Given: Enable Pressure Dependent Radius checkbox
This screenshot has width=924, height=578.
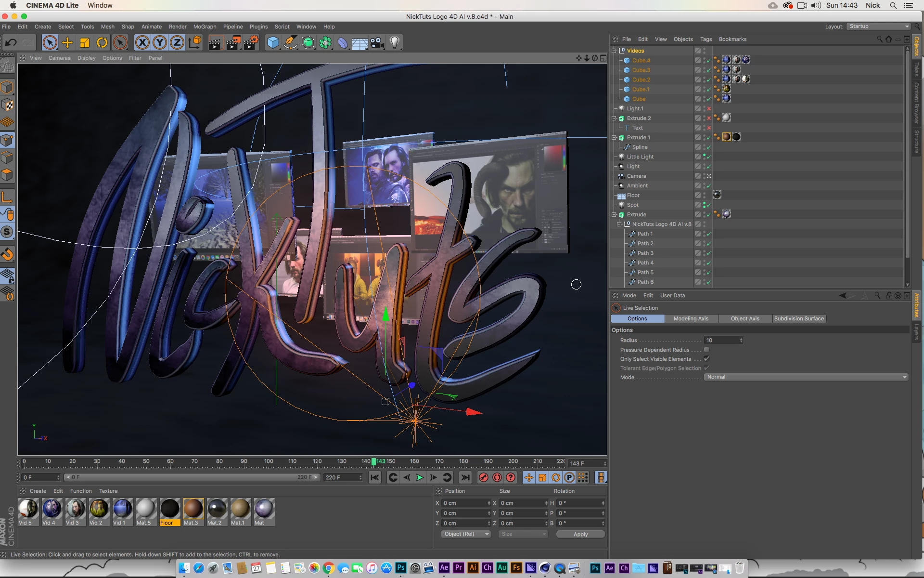Looking at the screenshot, I should pos(706,350).
